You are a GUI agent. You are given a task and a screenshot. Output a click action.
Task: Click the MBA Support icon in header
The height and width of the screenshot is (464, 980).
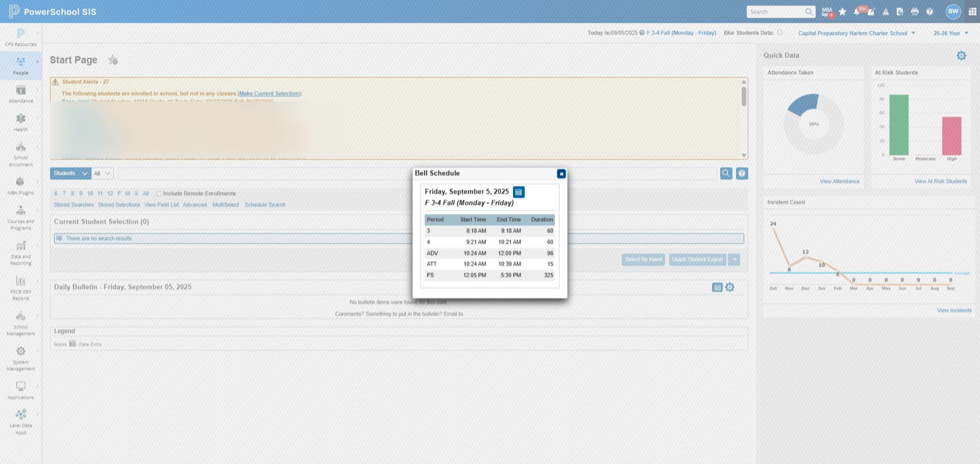pos(827,12)
